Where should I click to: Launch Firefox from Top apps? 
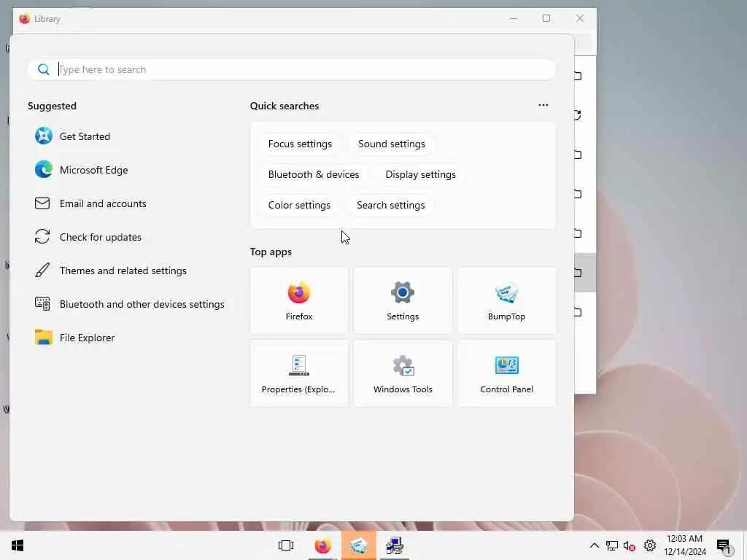(x=298, y=300)
